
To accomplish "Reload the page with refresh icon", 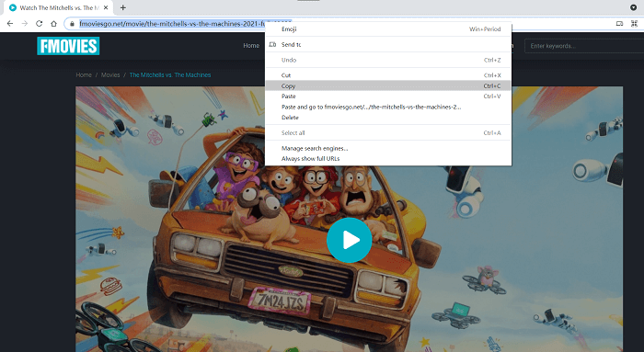I will [x=39, y=24].
